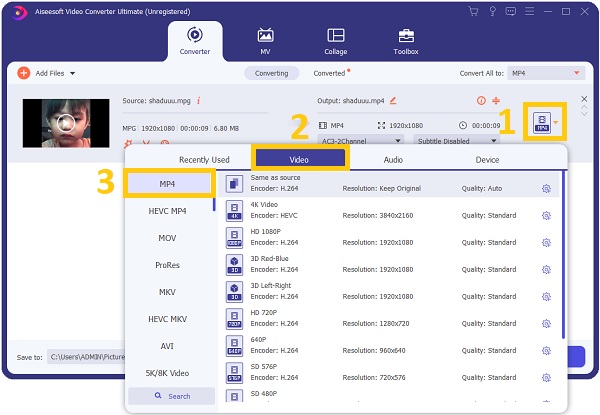Show the Converted list
Screen dimensions: 600x415
[329, 73]
